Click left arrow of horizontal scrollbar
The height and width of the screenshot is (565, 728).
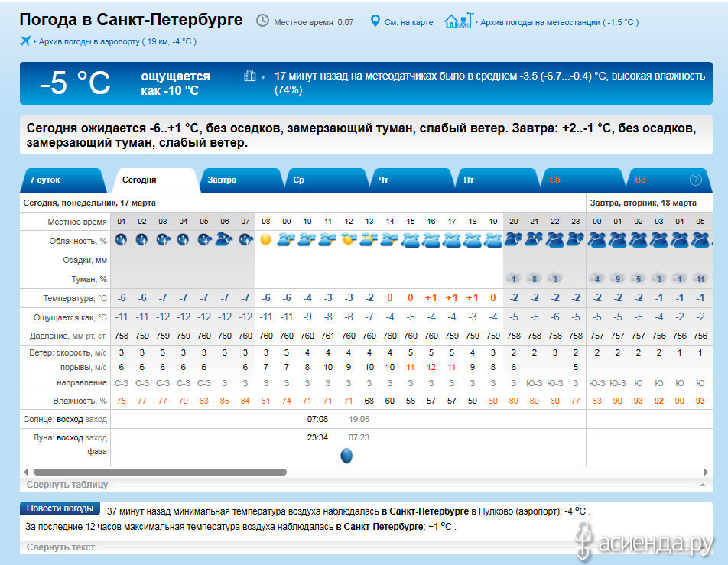26,472
